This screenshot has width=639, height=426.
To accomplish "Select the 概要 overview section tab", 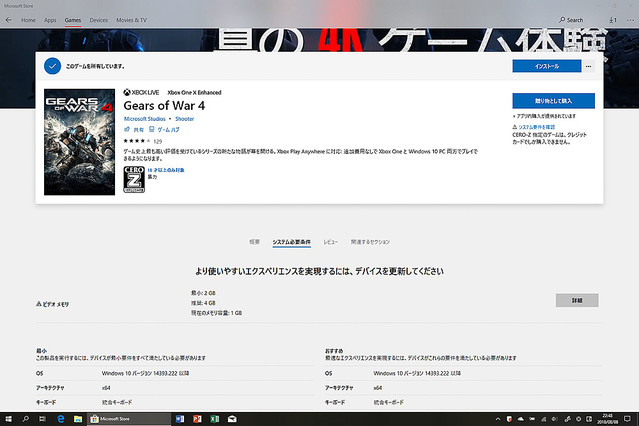I will pyautogui.click(x=254, y=242).
